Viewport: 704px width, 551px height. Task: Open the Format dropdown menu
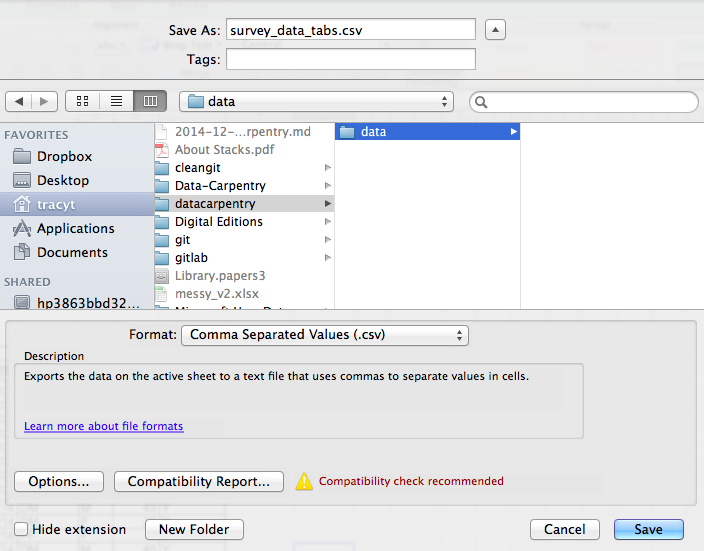pyautogui.click(x=324, y=335)
